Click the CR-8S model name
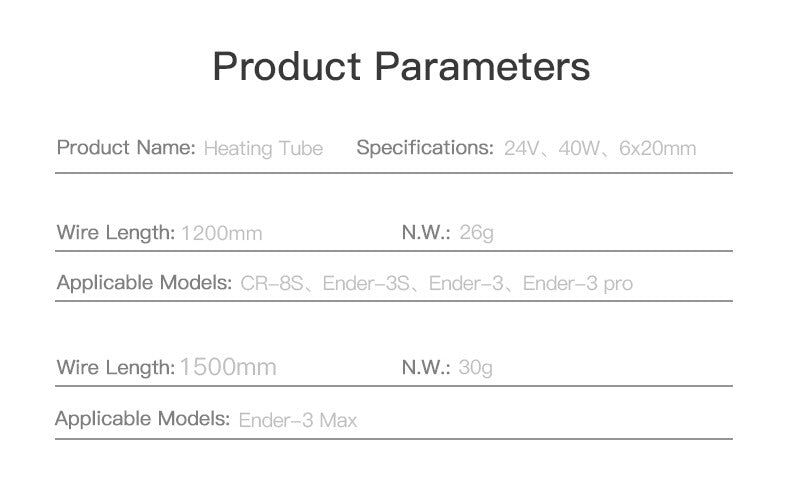Image resolution: width=790 pixels, height=500 pixels. 271,284
